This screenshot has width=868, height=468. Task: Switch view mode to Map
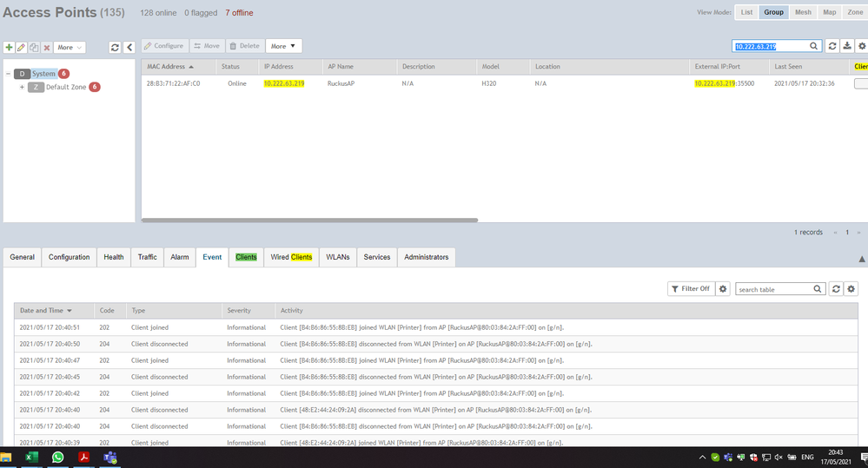(x=829, y=12)
